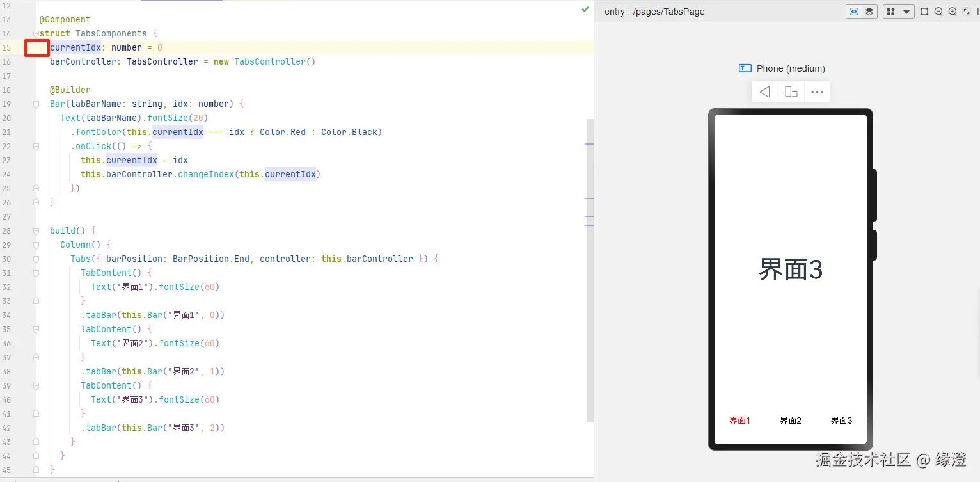Screen dimensions: 980x482
Task: Click line number 28 in gutter
Action: click(x=7, y=230)
